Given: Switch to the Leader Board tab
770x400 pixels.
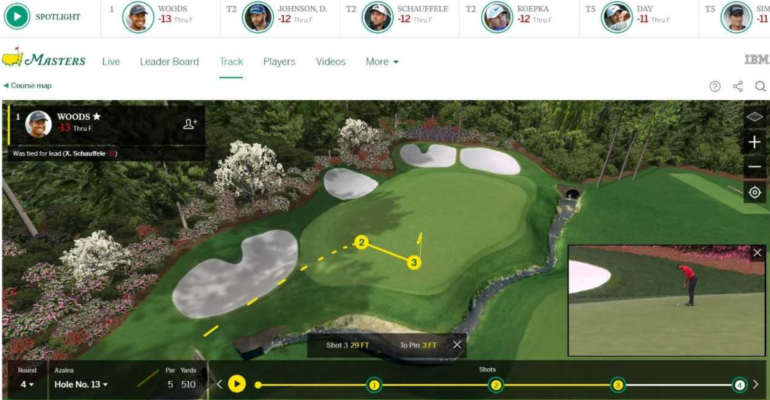Looking at the screenshot, I should pyautogui.click(x=169, y=62).
